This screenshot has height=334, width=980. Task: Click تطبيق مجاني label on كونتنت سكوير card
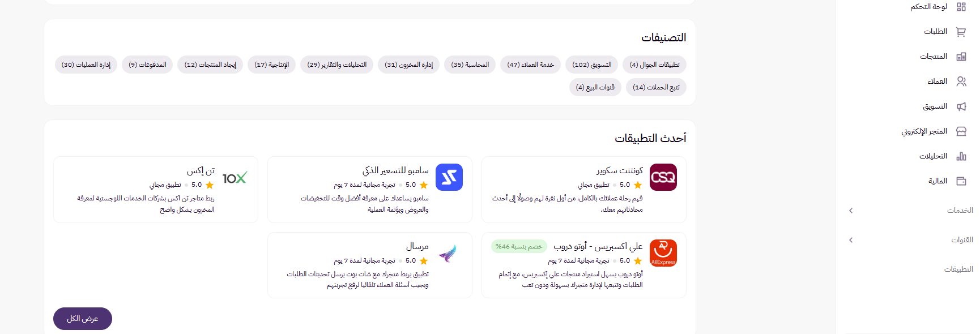click(594, 185)
